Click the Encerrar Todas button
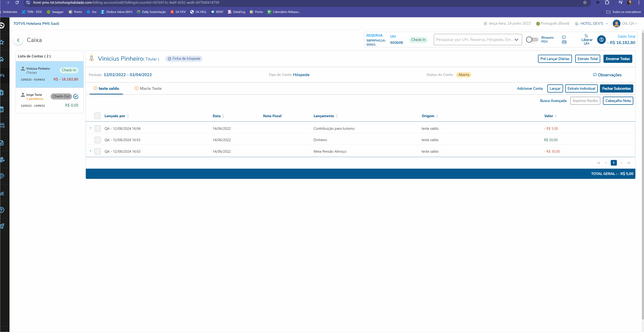Viewport: 644px width, 332px height. coord(618,59)
